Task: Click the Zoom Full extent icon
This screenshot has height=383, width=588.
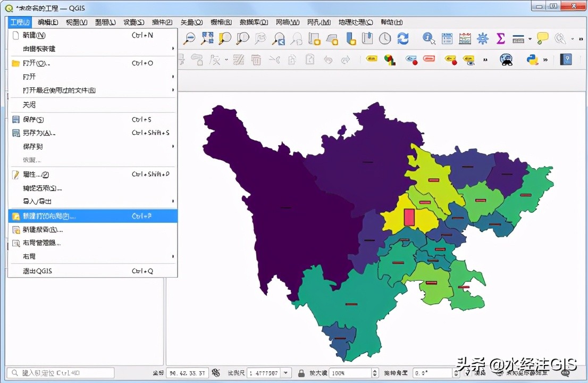Action: [207, 39]
